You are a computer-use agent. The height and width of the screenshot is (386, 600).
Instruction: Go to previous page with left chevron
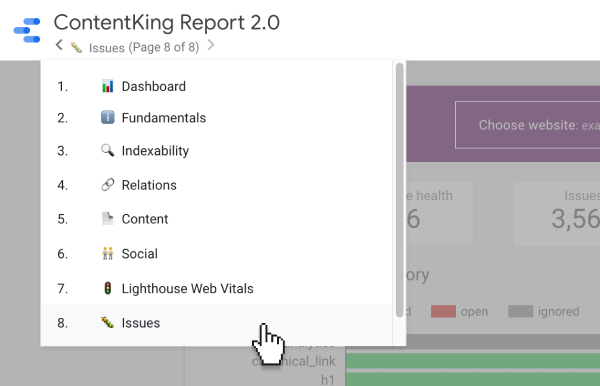pyautogui.click(x=59, y=45)
